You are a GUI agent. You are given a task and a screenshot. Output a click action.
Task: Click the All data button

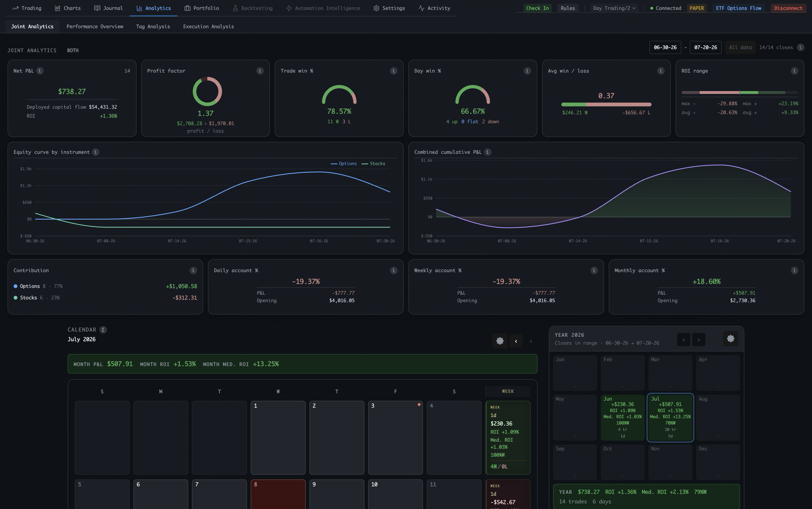point(740,47)
